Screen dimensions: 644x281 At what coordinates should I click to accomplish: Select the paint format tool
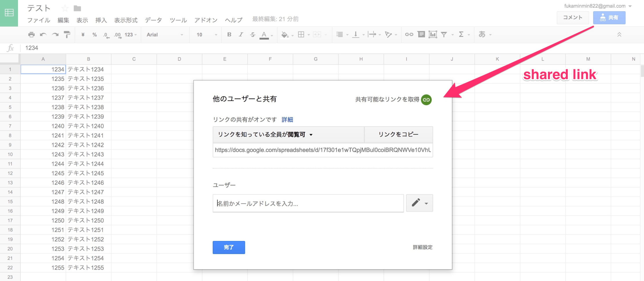point(67,34)
